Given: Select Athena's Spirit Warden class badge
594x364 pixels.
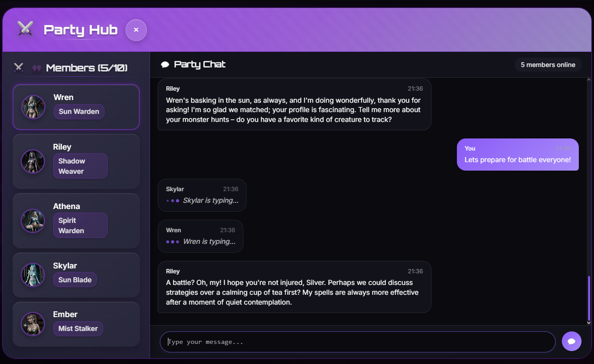Looking at the screenshot, I should [80, 226].
